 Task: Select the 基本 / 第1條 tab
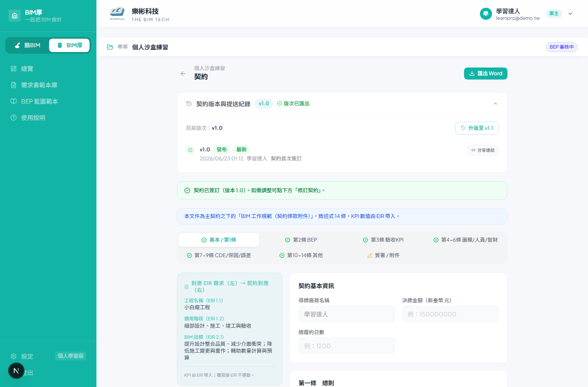point(219,240)
